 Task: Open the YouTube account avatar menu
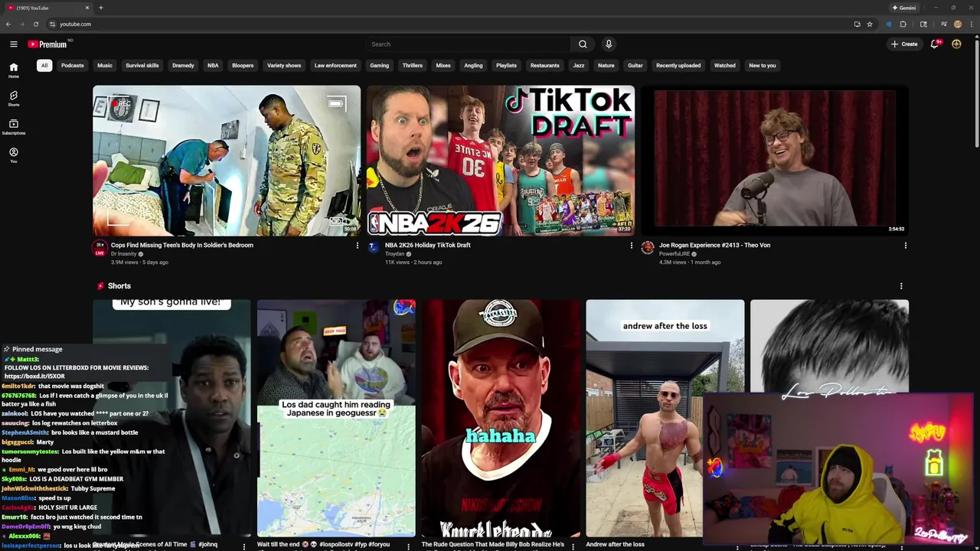pyautogui.click(x=956, y=44)
